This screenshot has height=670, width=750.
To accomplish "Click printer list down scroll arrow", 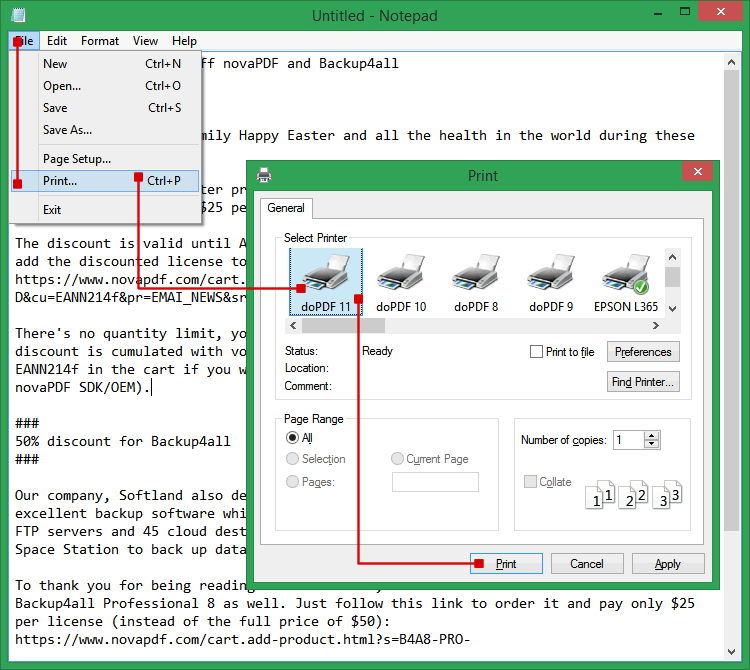I will (672, 308).
